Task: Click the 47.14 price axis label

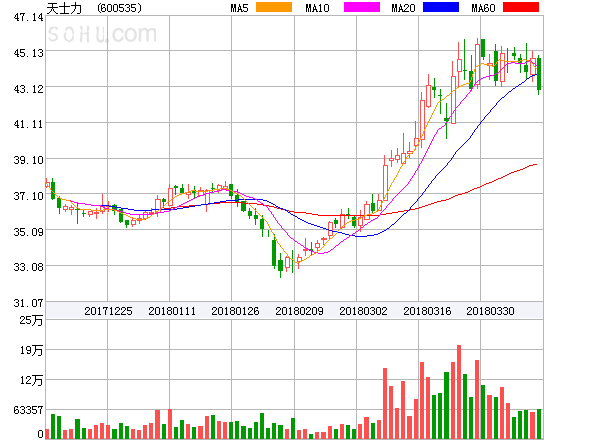Action: click(28, 17)
